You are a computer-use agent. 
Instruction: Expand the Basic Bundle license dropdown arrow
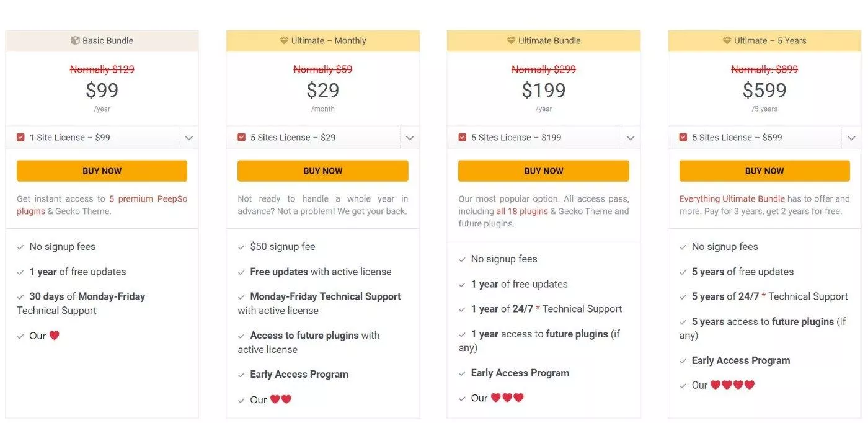[x=189, y=138]
